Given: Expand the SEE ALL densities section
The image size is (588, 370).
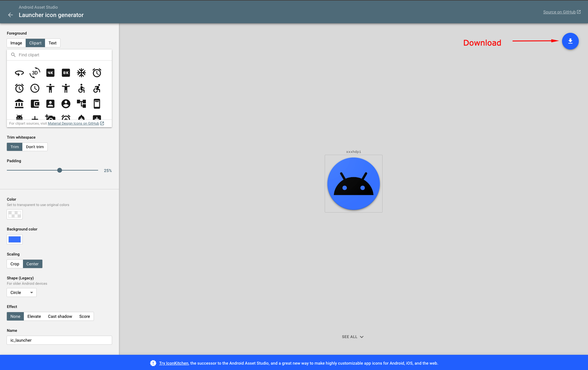Looking at the screenshot, I should (x=353, y=337).
